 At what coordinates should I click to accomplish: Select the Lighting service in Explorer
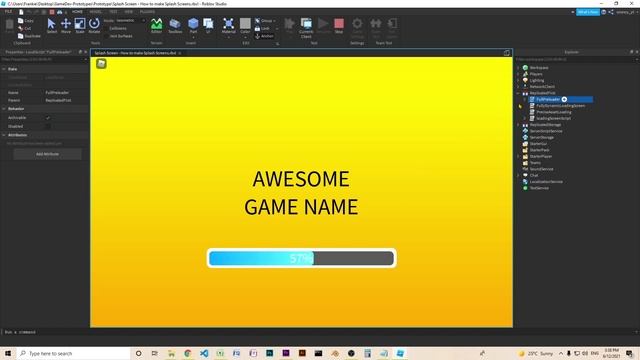click(536, 80)
